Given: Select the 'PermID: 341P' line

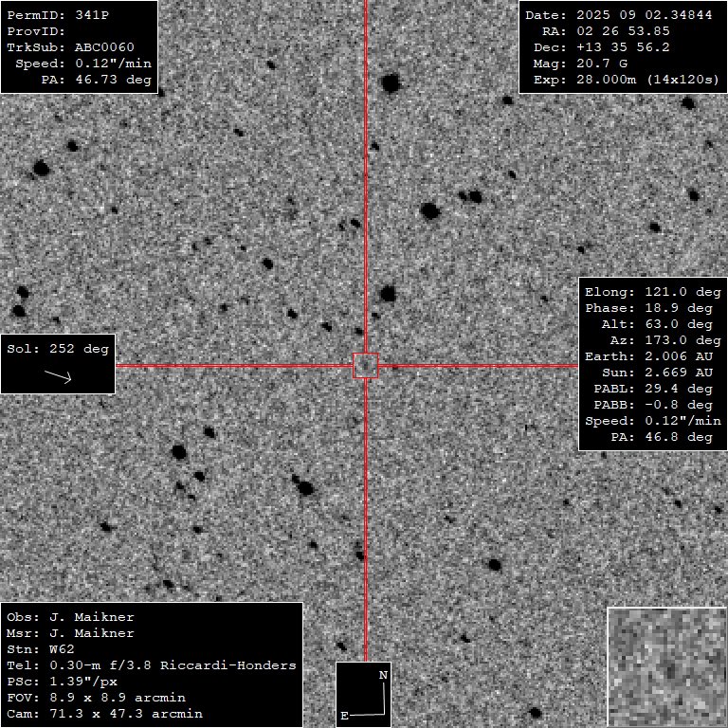Looking at the screenshot, I should coord(58,15).
